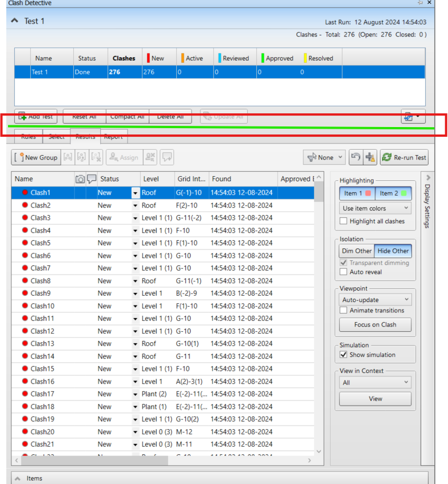Toggle the Item 1 red highlight swatch
448x484 pixels.
pos(368,193)
